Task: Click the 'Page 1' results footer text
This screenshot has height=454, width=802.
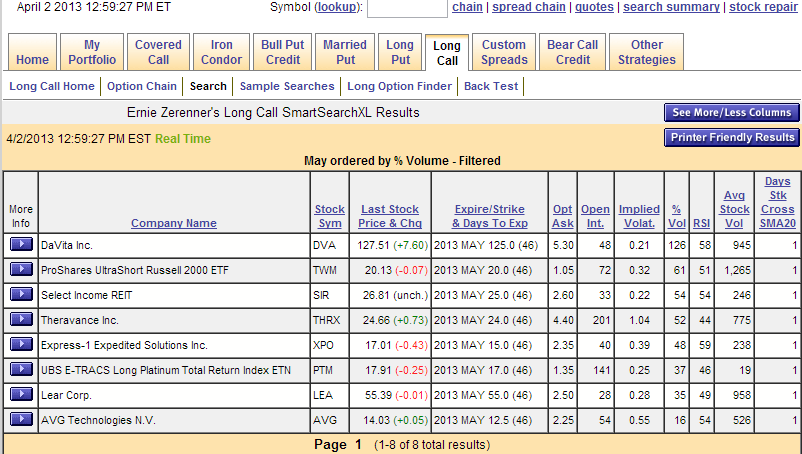Action: click(x=338, y=445)
